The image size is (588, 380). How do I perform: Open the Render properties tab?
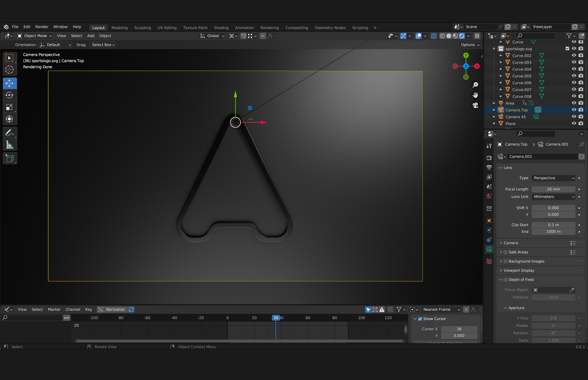(x=489, y=158)
